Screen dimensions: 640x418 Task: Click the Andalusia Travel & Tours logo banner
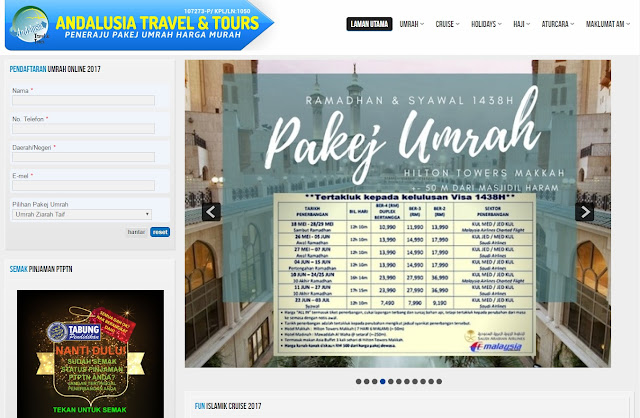coord(139,25)
